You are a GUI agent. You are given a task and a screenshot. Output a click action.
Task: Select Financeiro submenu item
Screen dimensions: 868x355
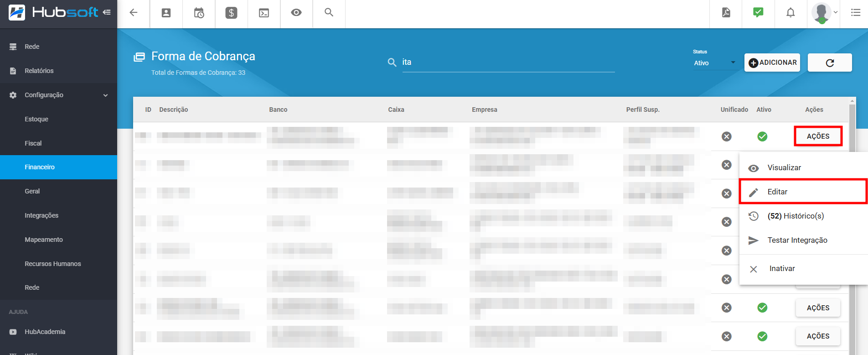point(58,167)
